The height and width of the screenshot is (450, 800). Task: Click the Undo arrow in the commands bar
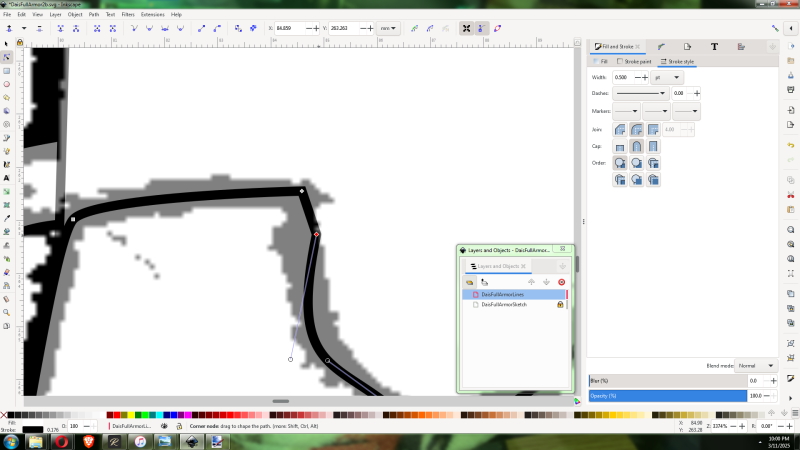click(791, 145)
